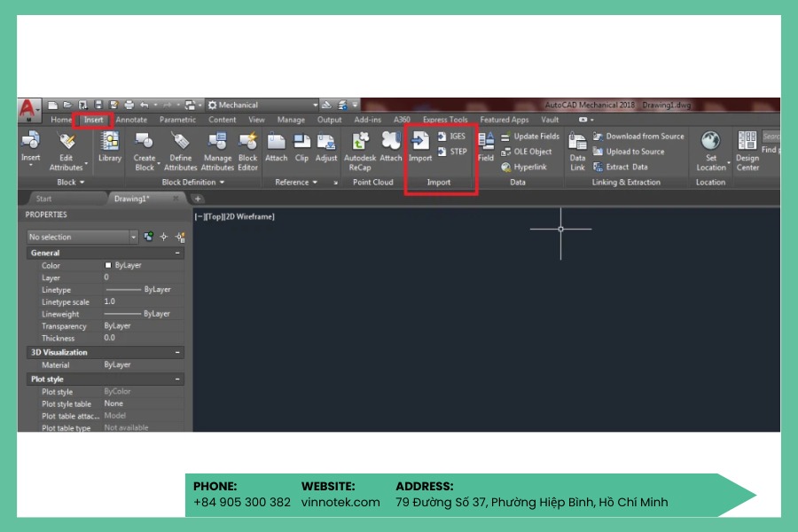Open the quick access toolbar customize arrow
The image size is (798, 532).
[x=356, y=105]
